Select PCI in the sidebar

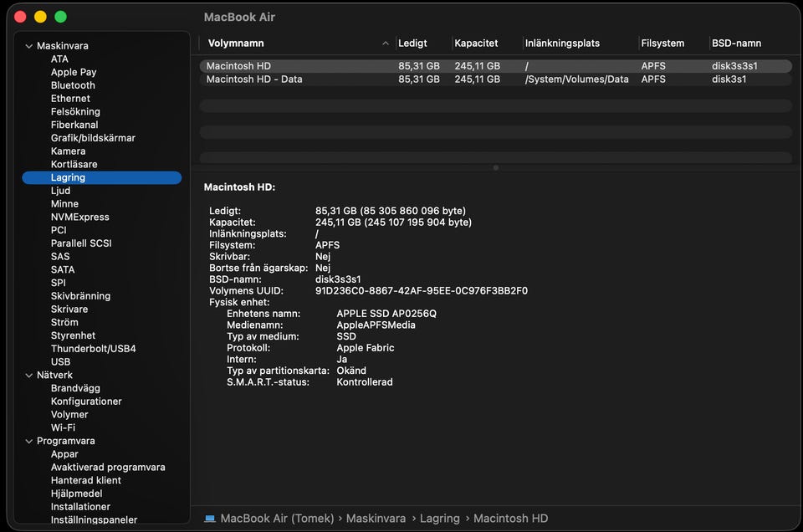[59, 230]
